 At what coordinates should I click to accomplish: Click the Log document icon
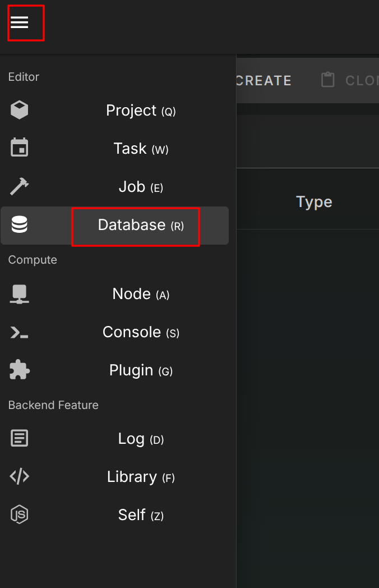click(20, 439)
